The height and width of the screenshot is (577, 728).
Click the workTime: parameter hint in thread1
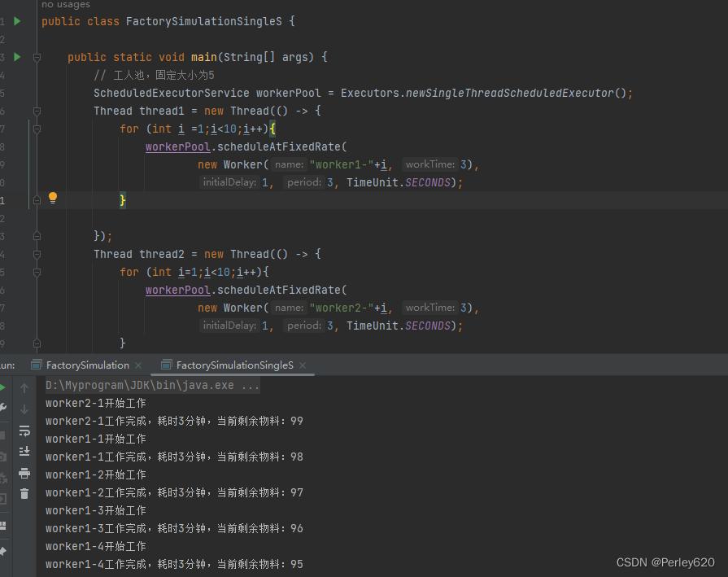(x=430, y=164)
